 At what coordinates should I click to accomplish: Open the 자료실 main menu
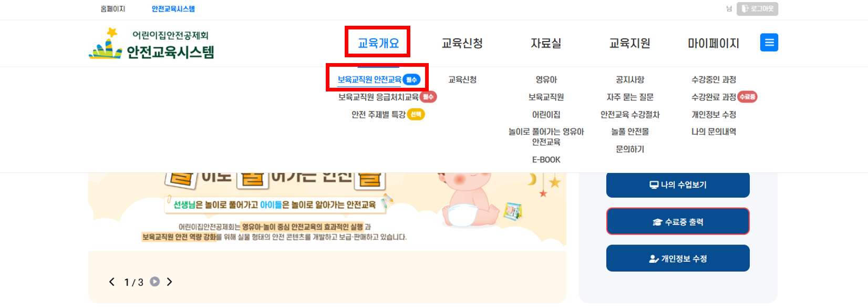pyautogui.click(x=546, y=43)
